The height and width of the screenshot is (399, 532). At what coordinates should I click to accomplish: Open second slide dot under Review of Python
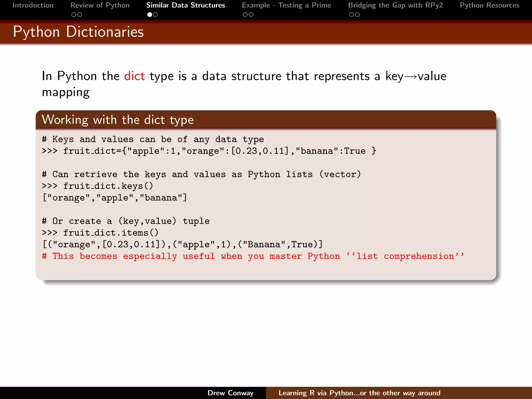click(x=79, y=15)
